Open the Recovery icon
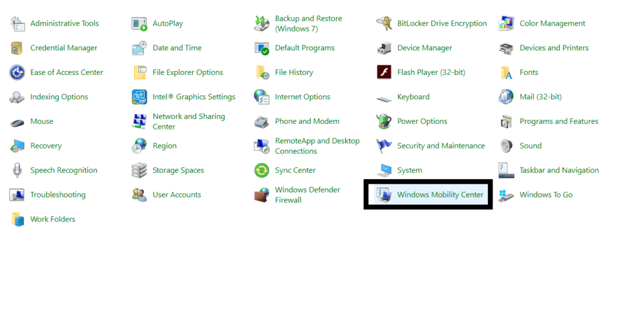Screen dimensions: 644x327 (17, 146)
